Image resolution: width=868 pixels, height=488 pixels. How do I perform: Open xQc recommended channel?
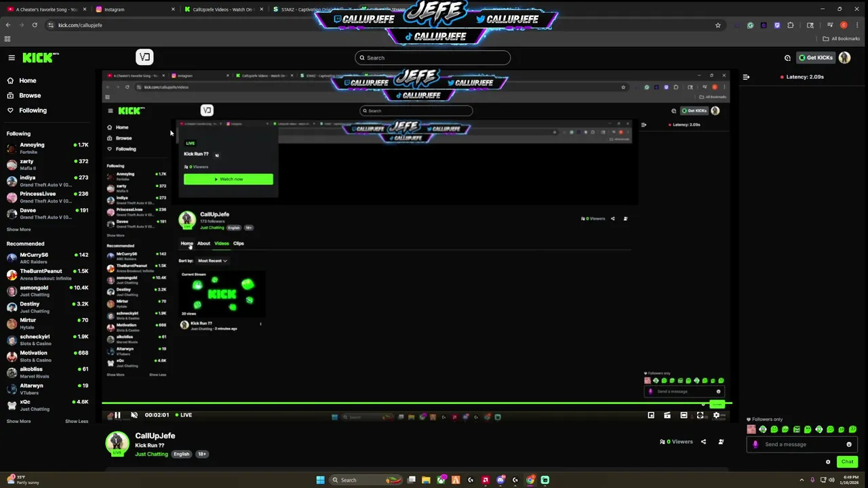pos(47,405)
